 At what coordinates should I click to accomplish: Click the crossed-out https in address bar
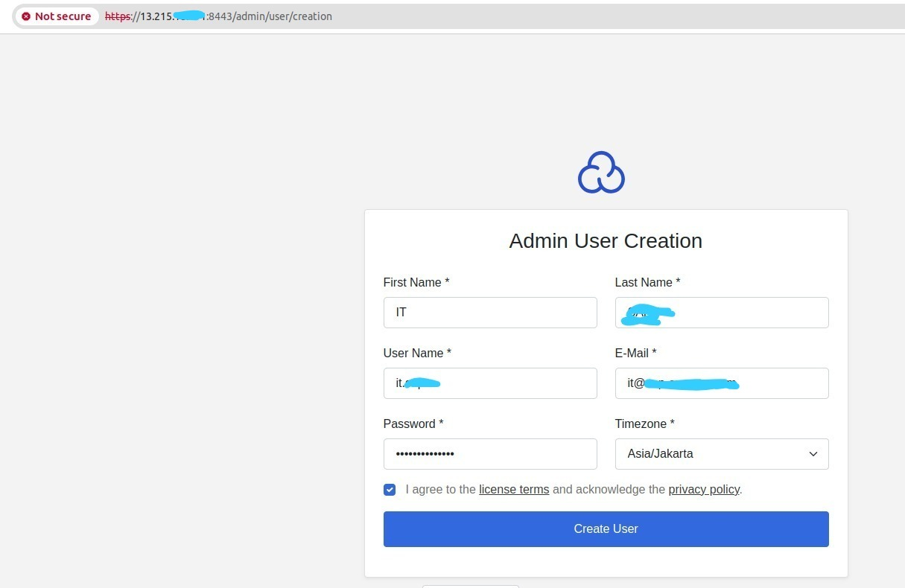coord(117,16)
